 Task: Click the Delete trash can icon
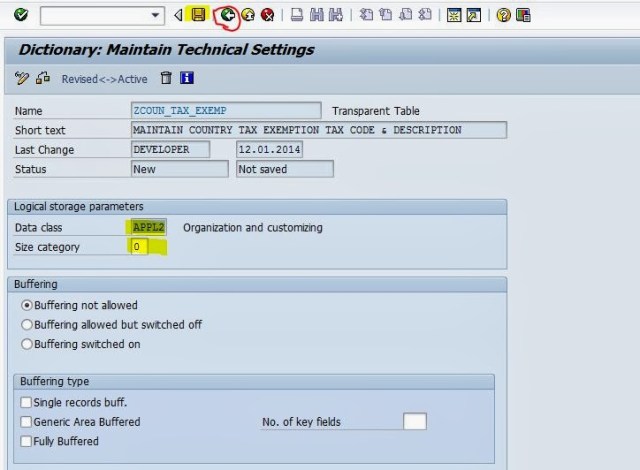tap(166, 78)
